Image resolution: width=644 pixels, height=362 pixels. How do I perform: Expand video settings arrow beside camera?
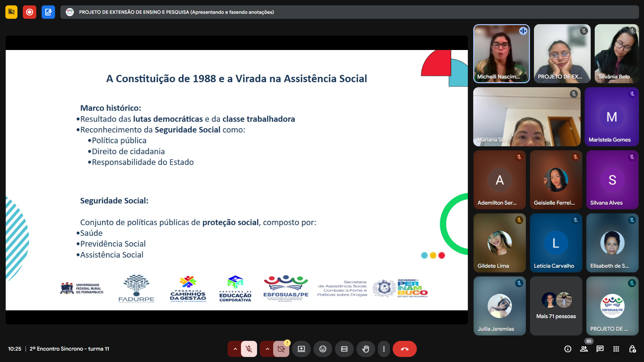coord(267,349)
